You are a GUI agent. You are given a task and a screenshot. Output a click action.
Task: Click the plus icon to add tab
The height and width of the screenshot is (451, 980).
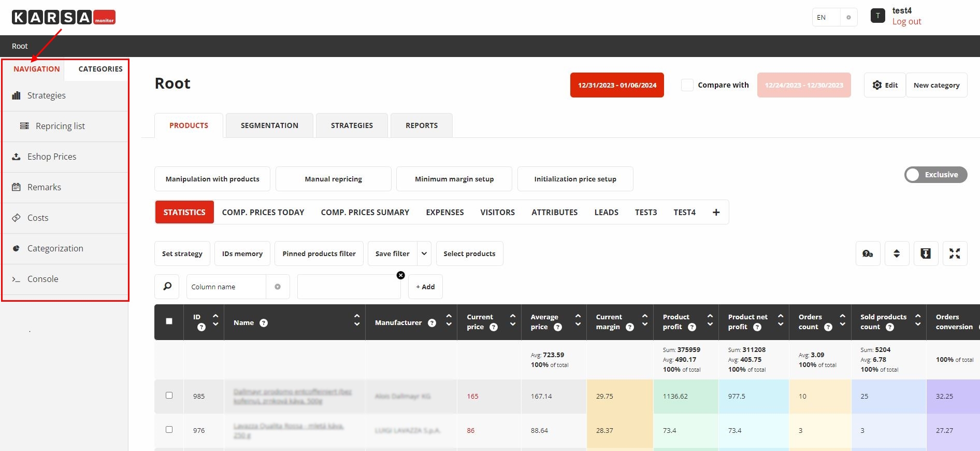tap(716, 213)
